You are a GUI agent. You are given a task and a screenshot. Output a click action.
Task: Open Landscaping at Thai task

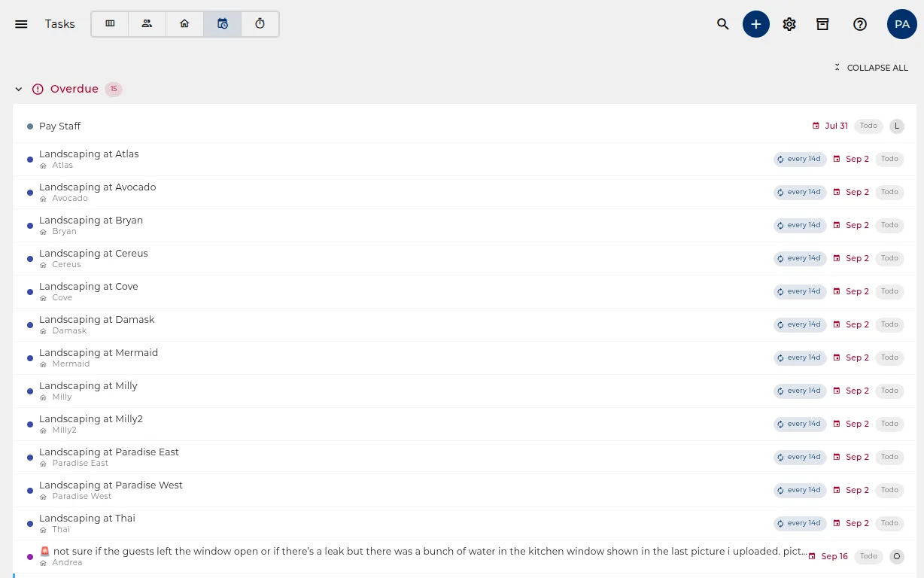464,523
